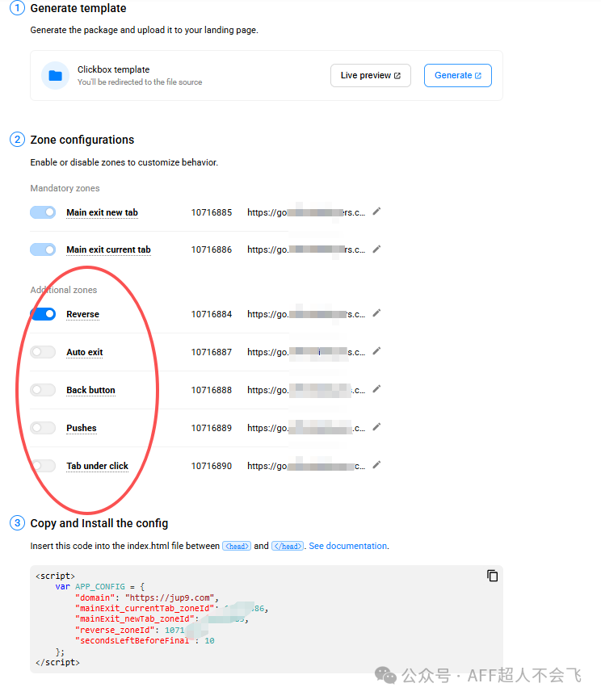Select zone ID 10716889
The image size is (601, 700).
[212, 428]
